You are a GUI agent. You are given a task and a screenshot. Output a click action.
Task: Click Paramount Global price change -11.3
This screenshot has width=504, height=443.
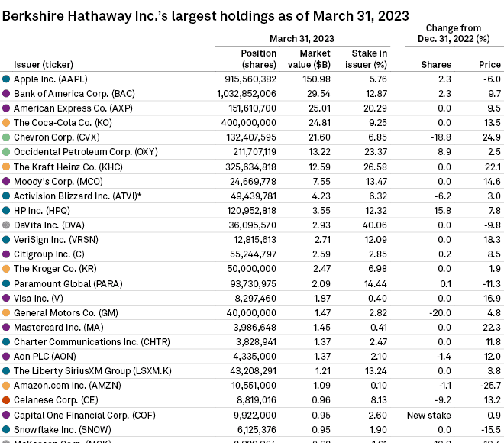[492, 284]
